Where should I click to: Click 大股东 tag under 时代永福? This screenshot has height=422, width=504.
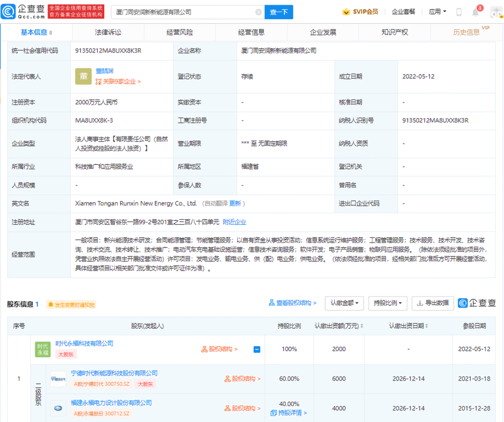tap(66, 354)
